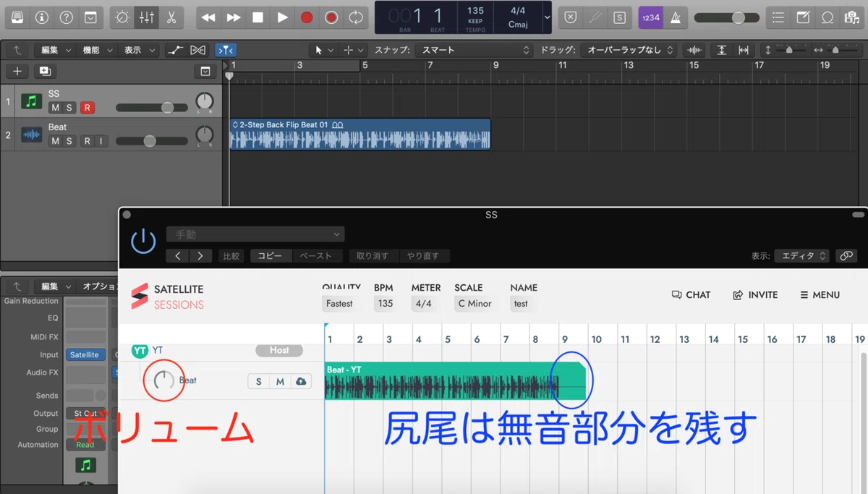Image resolution: width=868 pixels, height=494 pixels.
Task: Open CHAT in Satellite Sessions
Action: 692,295
